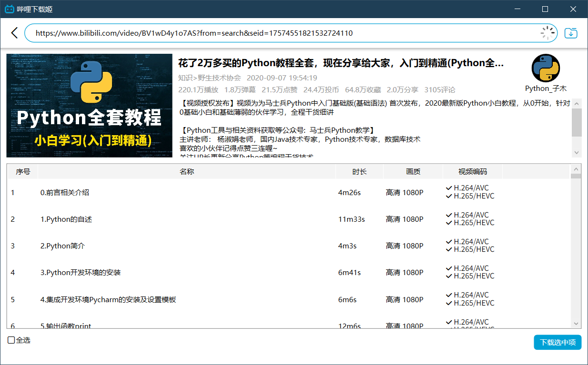Click the 64.8万收藏 favorites count
This screenshot has height=365, width=588.
pyautogui.click(x=363, y=89)
